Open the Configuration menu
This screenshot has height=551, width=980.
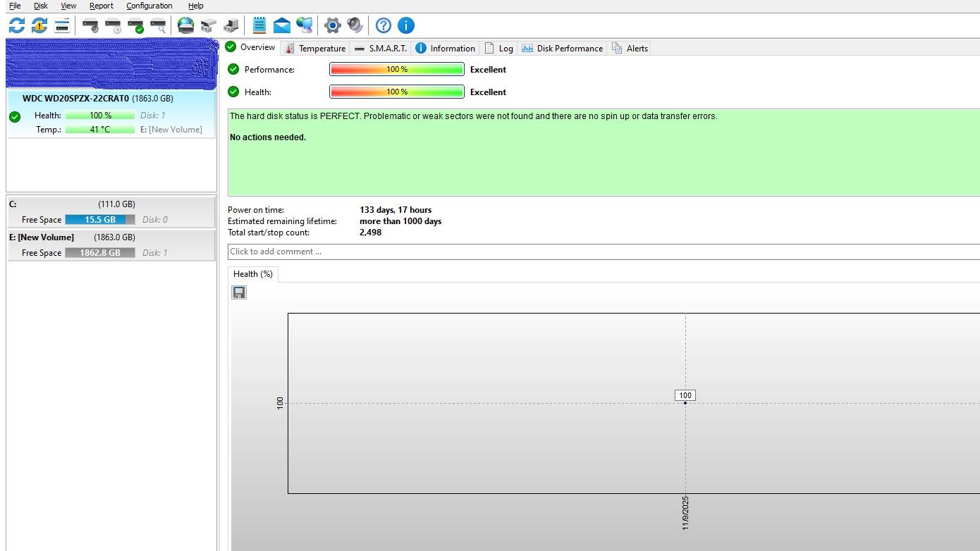pos(149,6)
